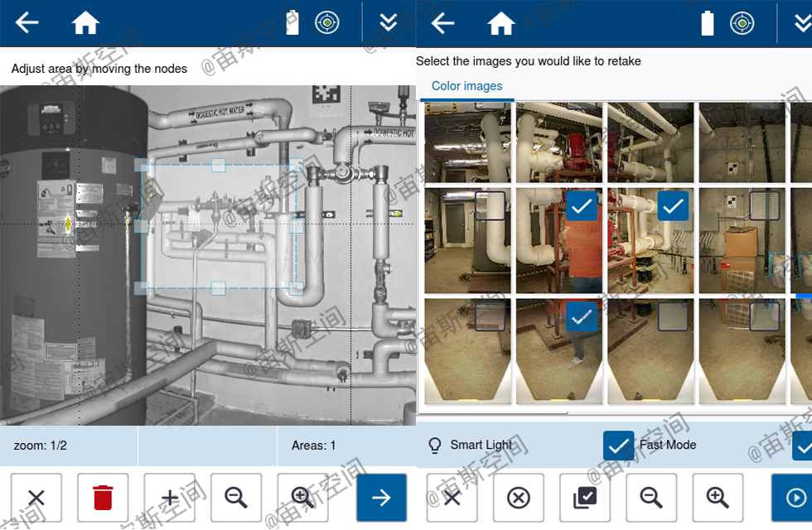Open second thumbnail in the top row
The width and height of the screenshot is (812, 530).
[559, 142]
